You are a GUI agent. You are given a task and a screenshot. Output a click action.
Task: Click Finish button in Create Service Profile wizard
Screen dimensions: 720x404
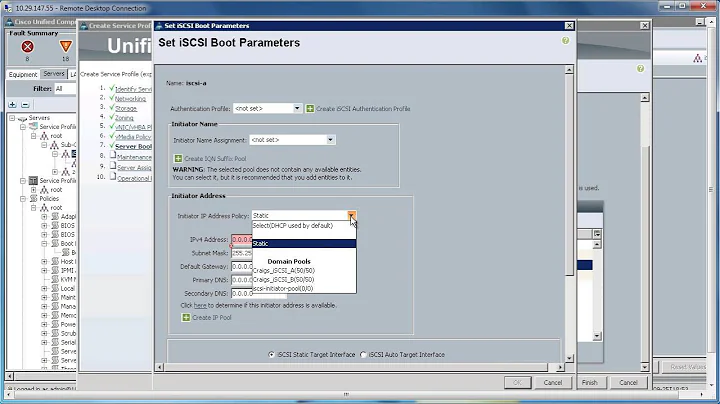coord(590,382)
